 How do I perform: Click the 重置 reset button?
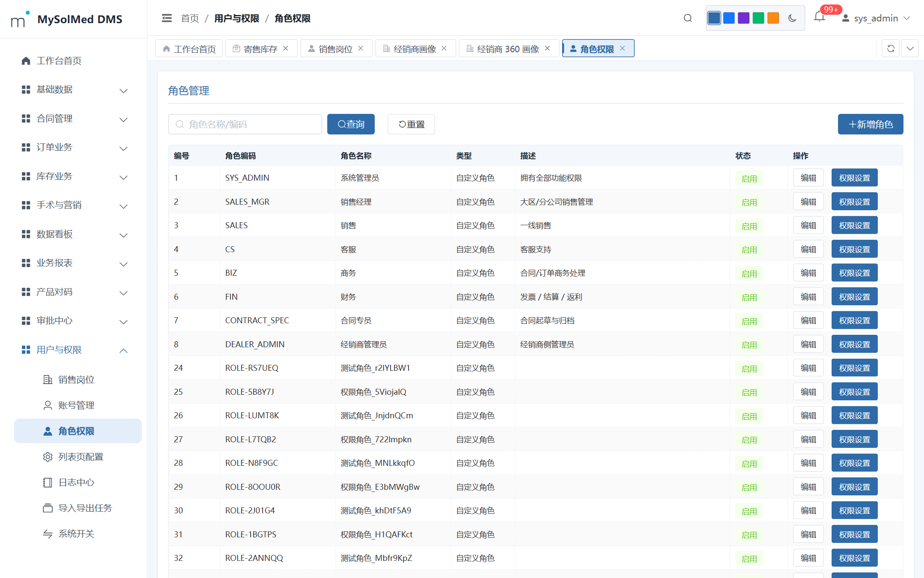[x=411, y=124]
